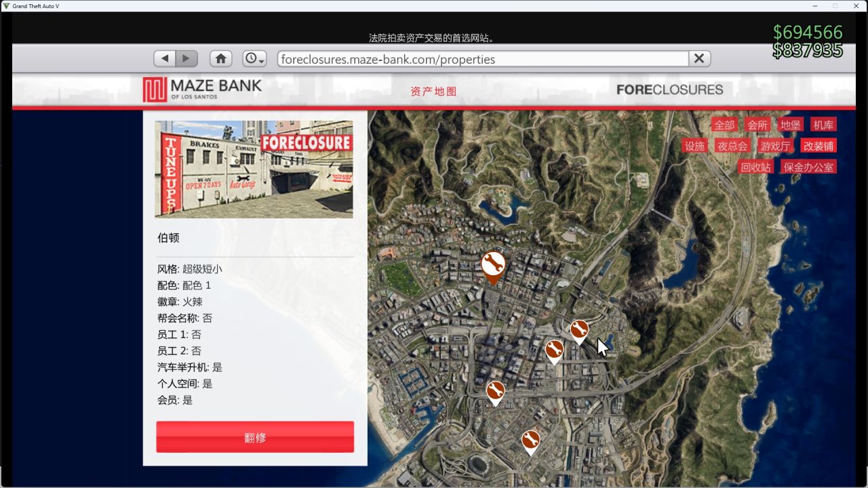Click the 帮会名称: 否 row

(185, 318)
